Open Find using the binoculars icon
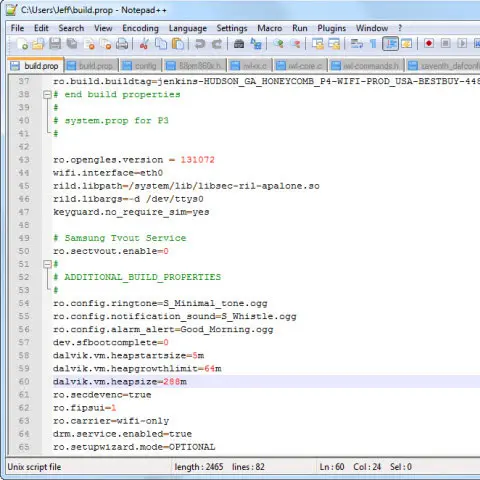 click(239, 44)
